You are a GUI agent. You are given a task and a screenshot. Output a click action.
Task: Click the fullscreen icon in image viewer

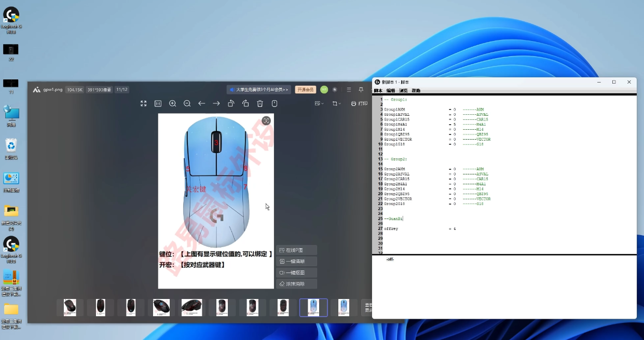[144, 104]
